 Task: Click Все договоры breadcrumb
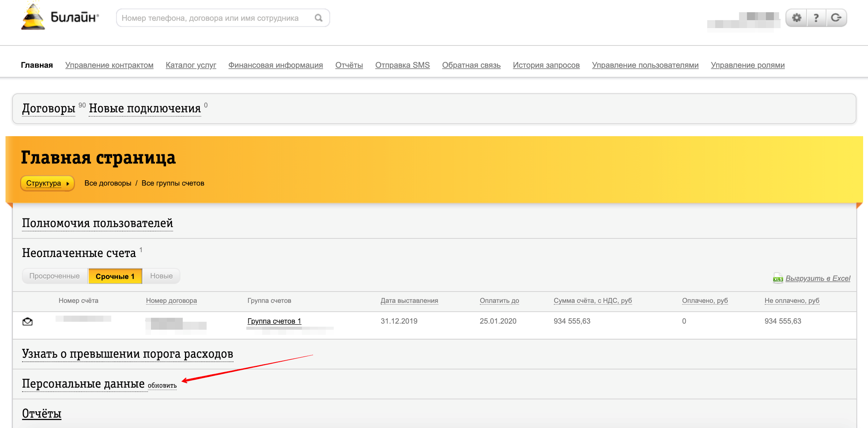pyautogui.click(x=108, y=183)
